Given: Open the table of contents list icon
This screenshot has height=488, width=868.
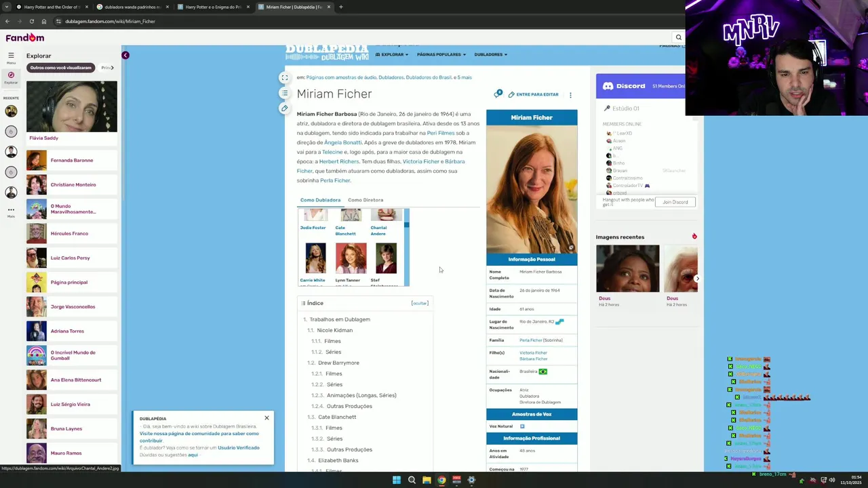Looking at the screenshot, I should point(284,93).
